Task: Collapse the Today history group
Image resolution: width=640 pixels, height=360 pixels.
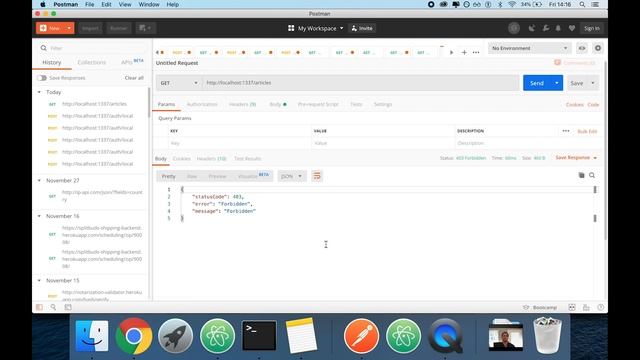Action: 39,92
